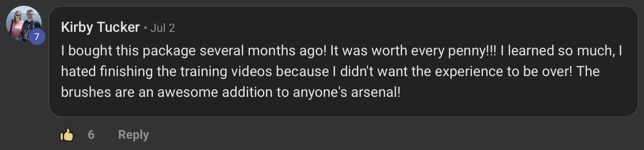The width and height of the screenshot is (644, 150).
Task: Click the Jul 2 comment timestamp
Action: pyautogui.click(x=163, y=28)
